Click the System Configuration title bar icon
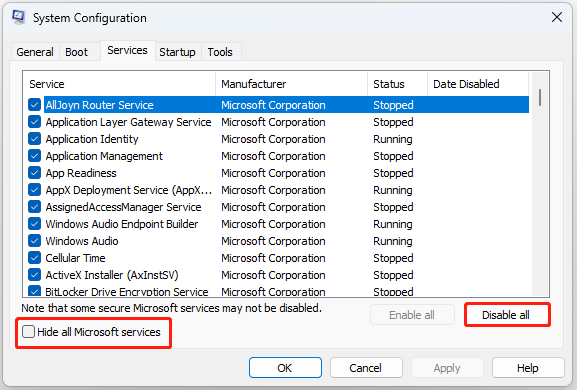Image resolution: width=577 pixels, height=390 pixels. coord(18,17)
